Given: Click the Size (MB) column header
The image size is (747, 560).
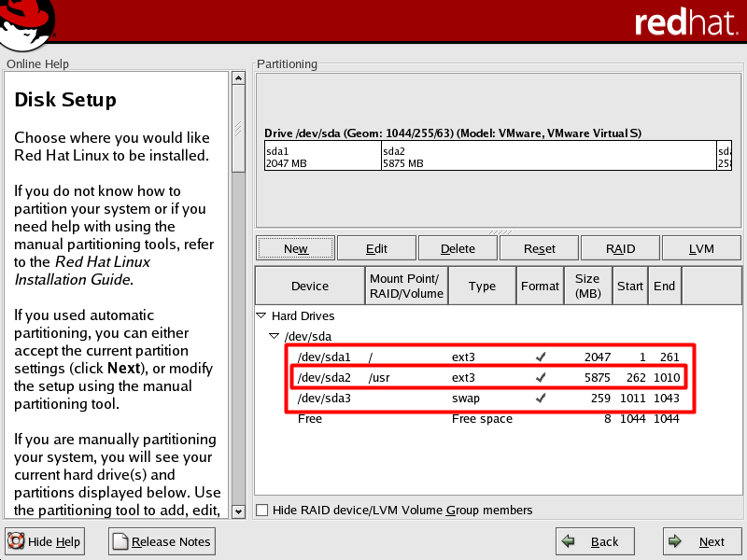Looking at the screenshot, I should [x=588, y=286].
